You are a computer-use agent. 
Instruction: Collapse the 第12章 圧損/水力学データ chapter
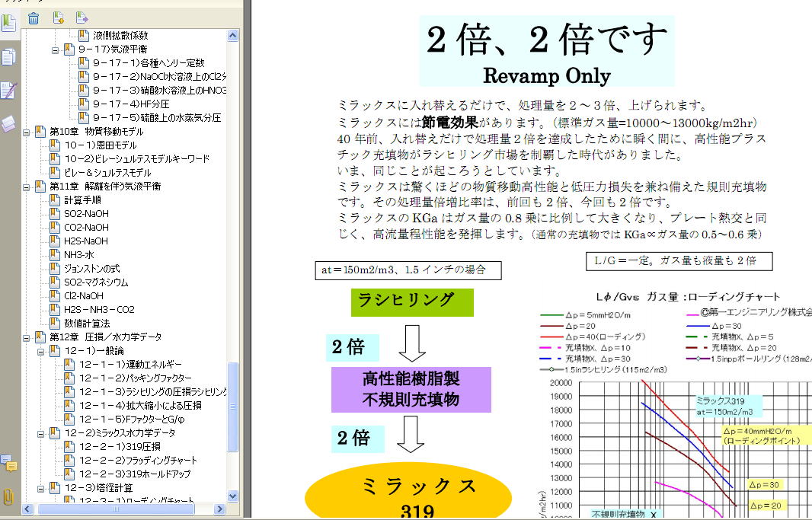click(27, 338)
